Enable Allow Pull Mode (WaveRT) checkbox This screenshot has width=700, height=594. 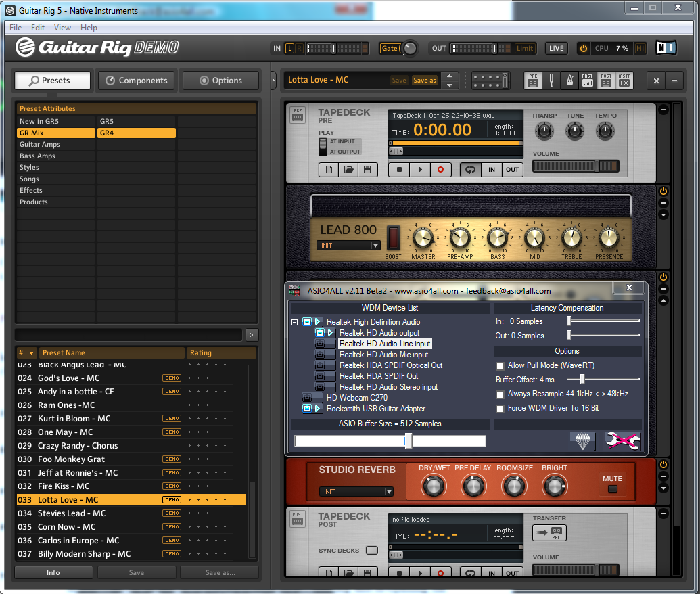click(500, 366)
